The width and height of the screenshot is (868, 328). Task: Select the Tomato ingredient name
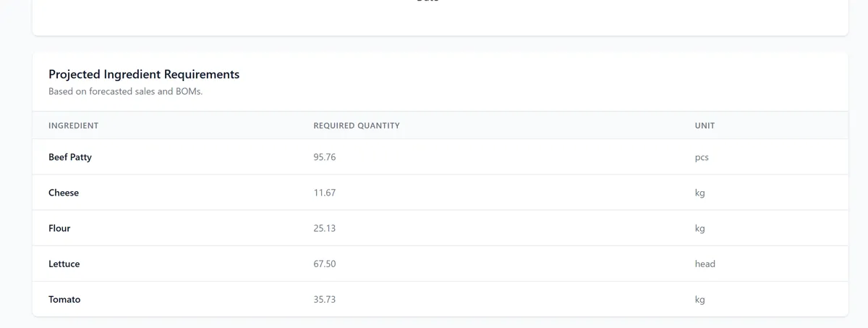click(x=64, y=299)
